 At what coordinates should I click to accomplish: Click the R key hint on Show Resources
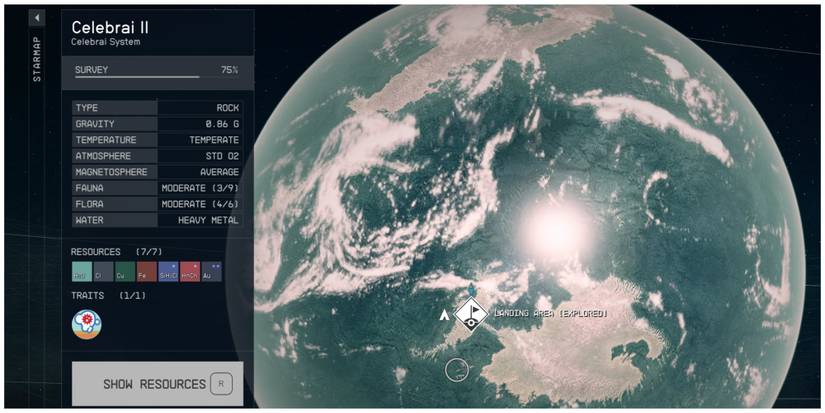221,384
